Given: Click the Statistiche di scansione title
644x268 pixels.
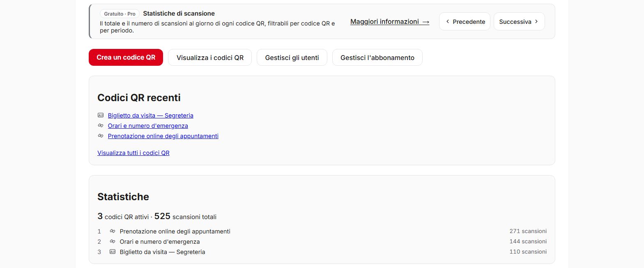Looking at the screenshot, I should point(179,14).
